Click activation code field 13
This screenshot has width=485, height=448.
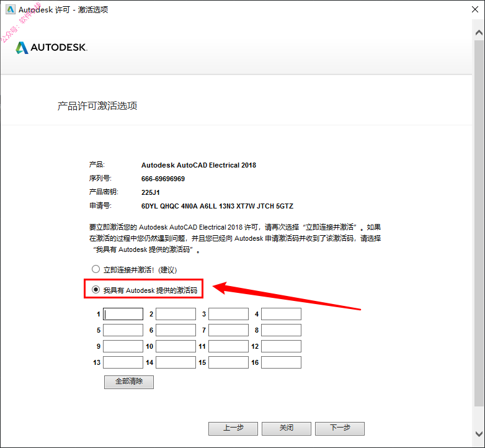pyautogui.click(x=123, y=362)
